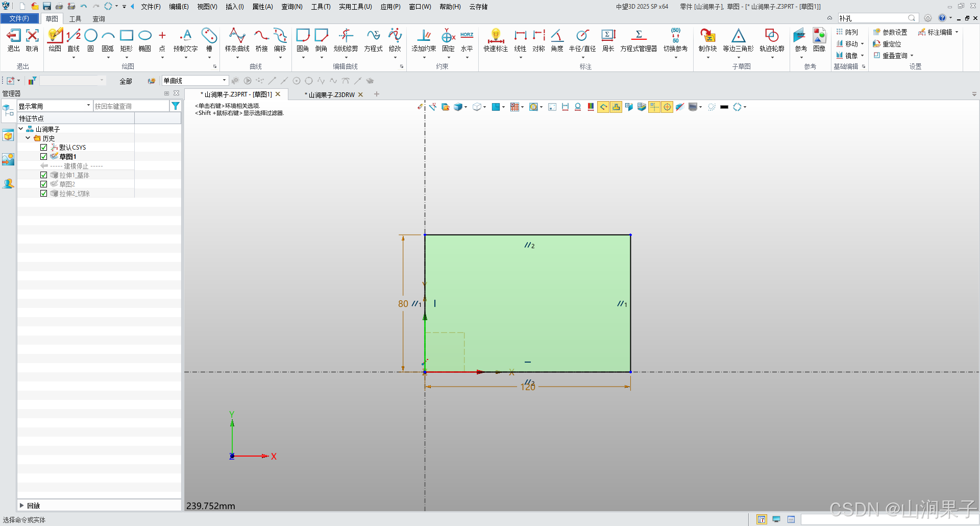
Task: Expand the 回放 playback panel
Action: click(x=21, y=505)
